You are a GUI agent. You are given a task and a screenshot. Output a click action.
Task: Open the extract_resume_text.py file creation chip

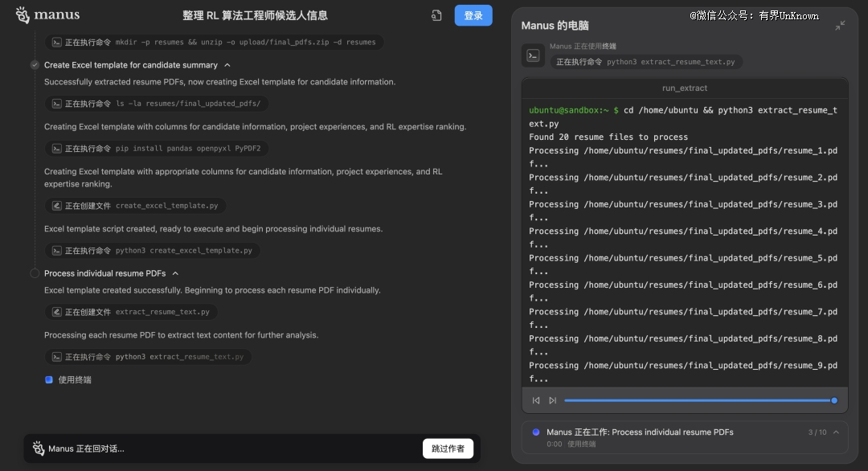131,312
